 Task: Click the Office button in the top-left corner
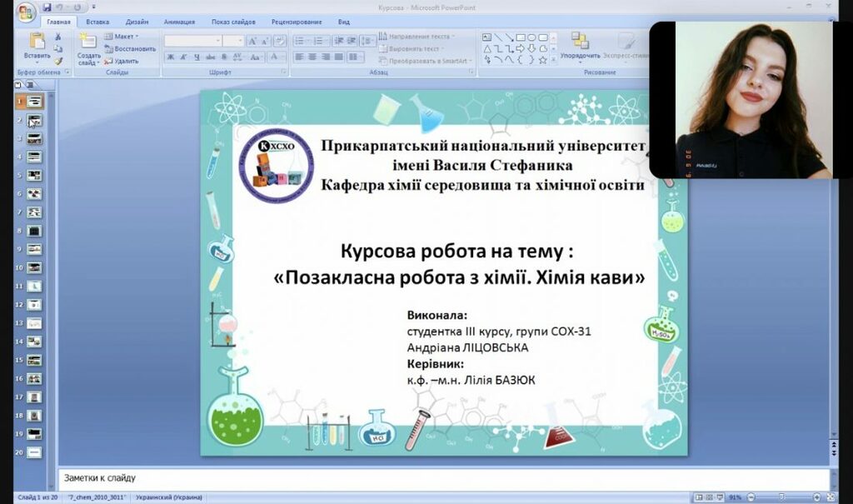25,12
